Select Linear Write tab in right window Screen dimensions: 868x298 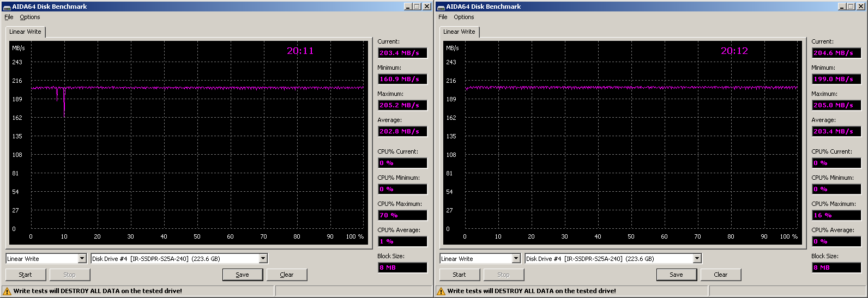[459, 32]
